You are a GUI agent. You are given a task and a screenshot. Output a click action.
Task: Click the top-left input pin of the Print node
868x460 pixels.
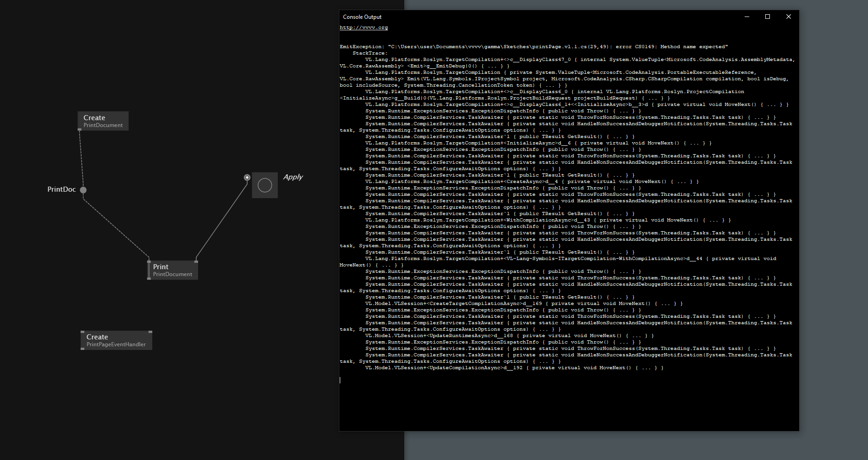[x=149, y=261]
